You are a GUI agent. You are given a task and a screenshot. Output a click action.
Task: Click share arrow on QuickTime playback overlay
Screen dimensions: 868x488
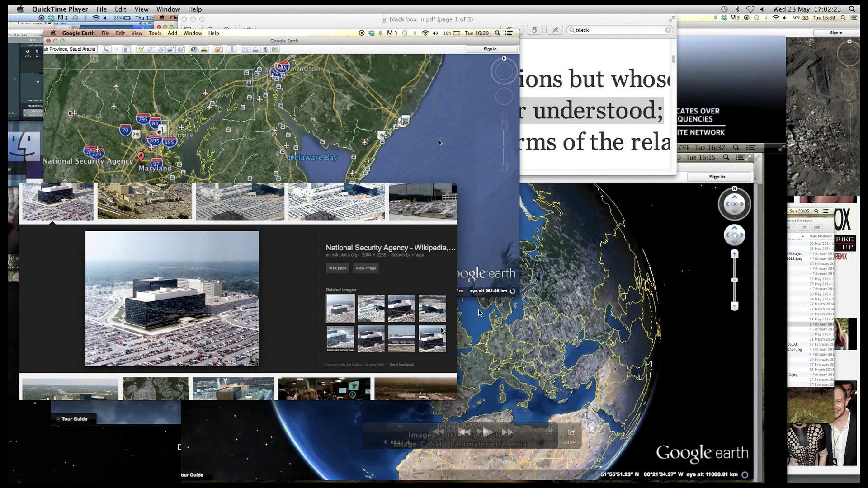coord(571,432)
